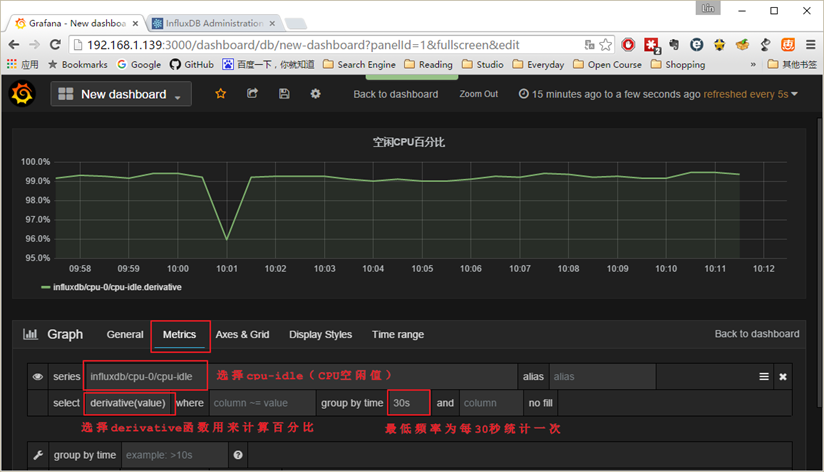The image size is (824, 472).
Task: Switch to the Display Styles tab
Action: pyautogui.click(x=320, y=335)
